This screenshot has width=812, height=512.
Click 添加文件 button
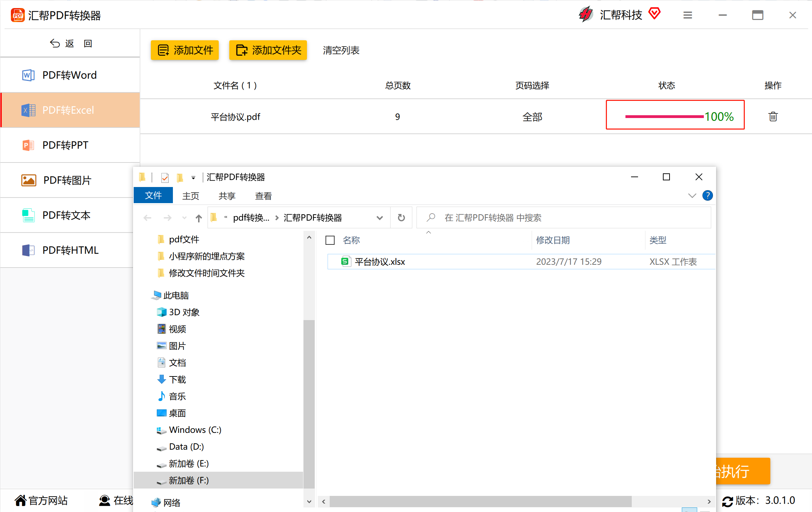[x=185, y=50]
